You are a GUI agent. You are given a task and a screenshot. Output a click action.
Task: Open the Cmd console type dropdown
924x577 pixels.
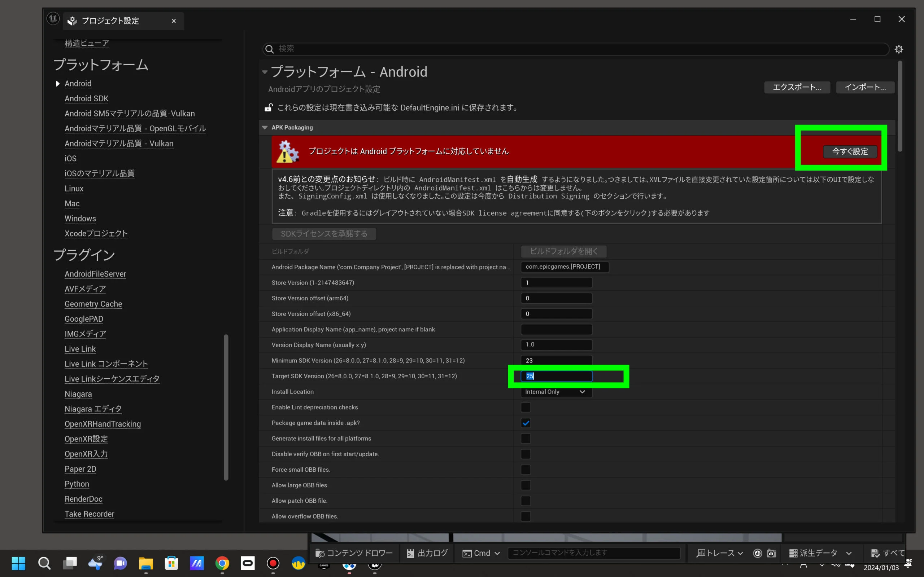coord(481,553)
